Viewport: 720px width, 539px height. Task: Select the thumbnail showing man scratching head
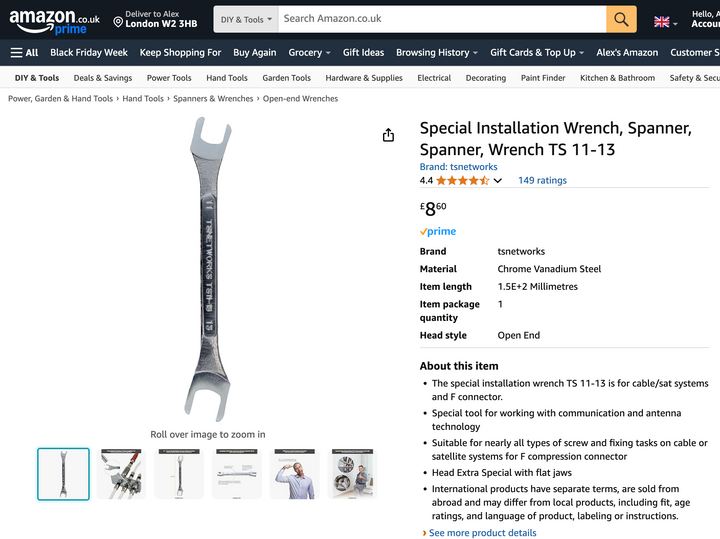tap(295, 474)
